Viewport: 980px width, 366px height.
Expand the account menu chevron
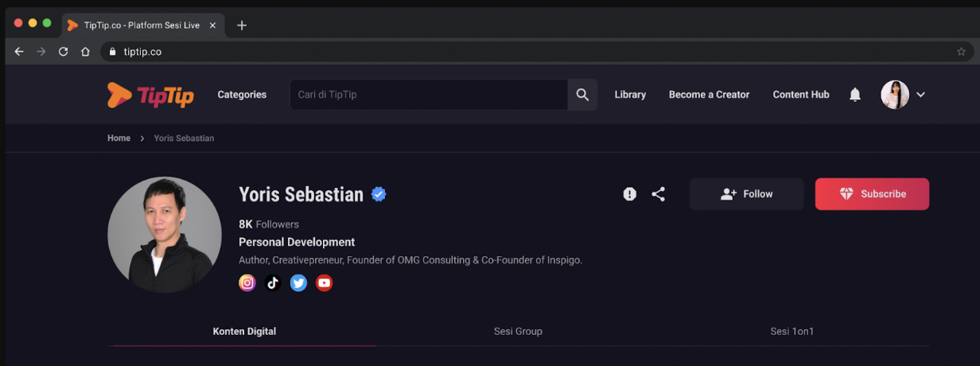[x=920, y=95]
